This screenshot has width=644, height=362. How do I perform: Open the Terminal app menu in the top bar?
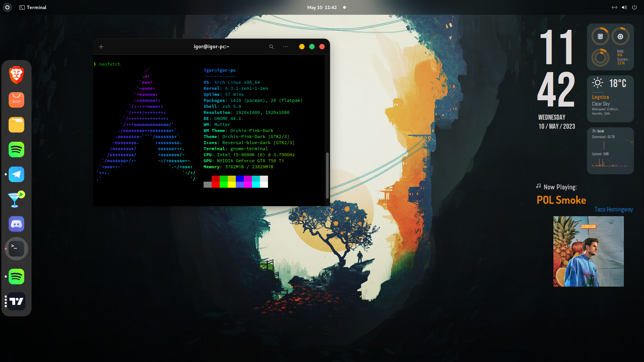(x=33, y=7)
